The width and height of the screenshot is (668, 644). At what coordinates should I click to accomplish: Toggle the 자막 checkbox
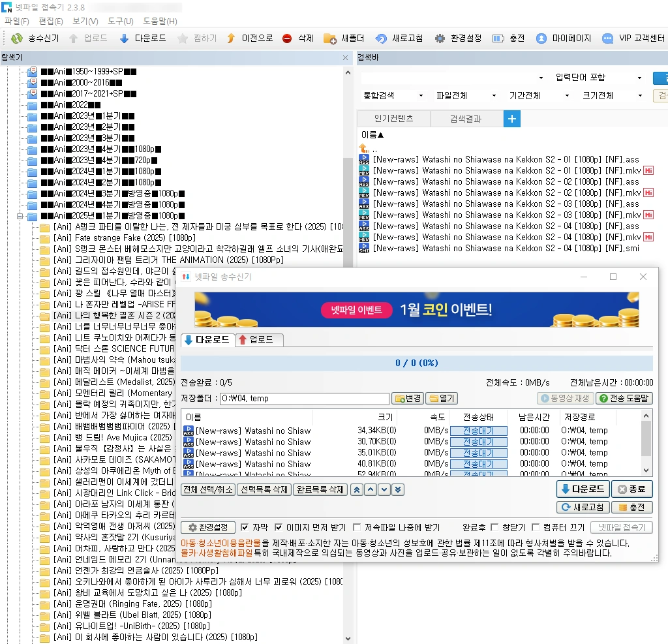point(245,528)
